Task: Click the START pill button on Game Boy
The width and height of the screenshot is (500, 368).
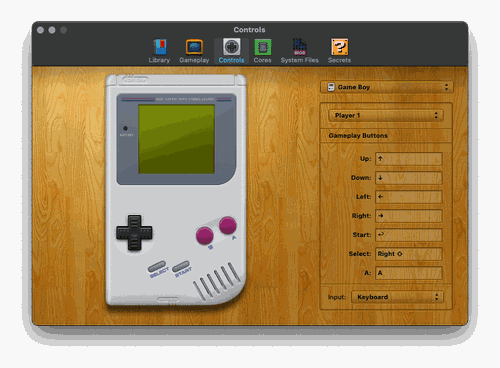Action: [x=181, y=266]
